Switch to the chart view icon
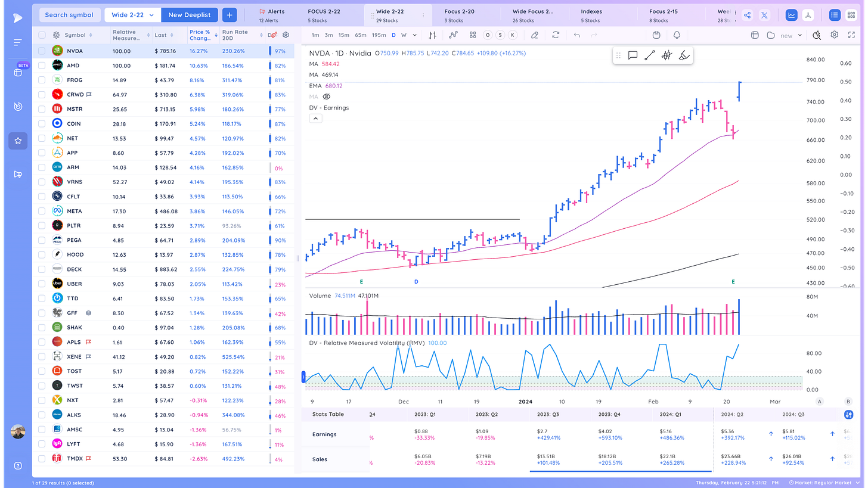The width and height of the screenshot is (868, 488). [x=792, y=15]
